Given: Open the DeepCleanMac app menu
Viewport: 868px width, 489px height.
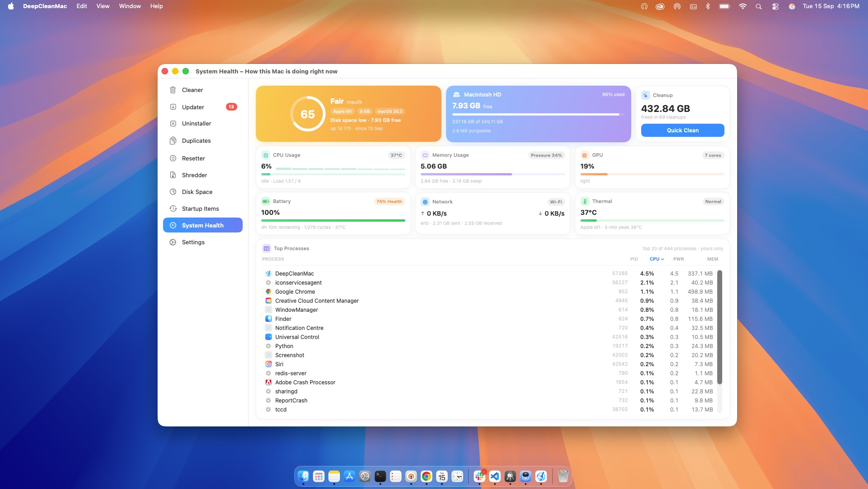Looking at the screenshot, I should pos(45,6).
